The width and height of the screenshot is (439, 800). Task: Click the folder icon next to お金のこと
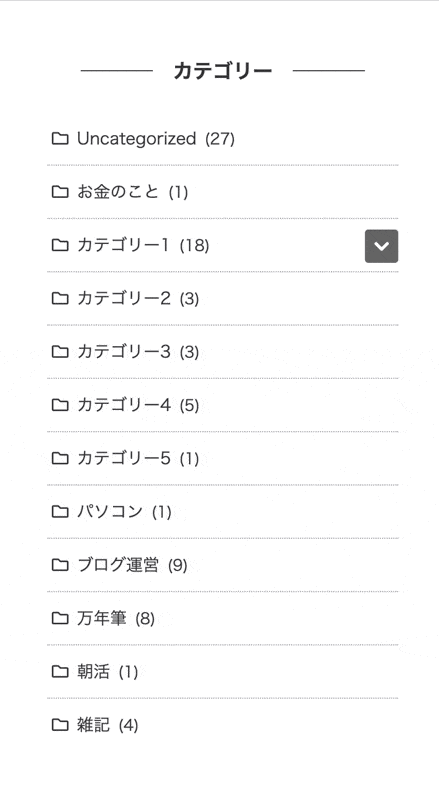(x=60, y=192)
